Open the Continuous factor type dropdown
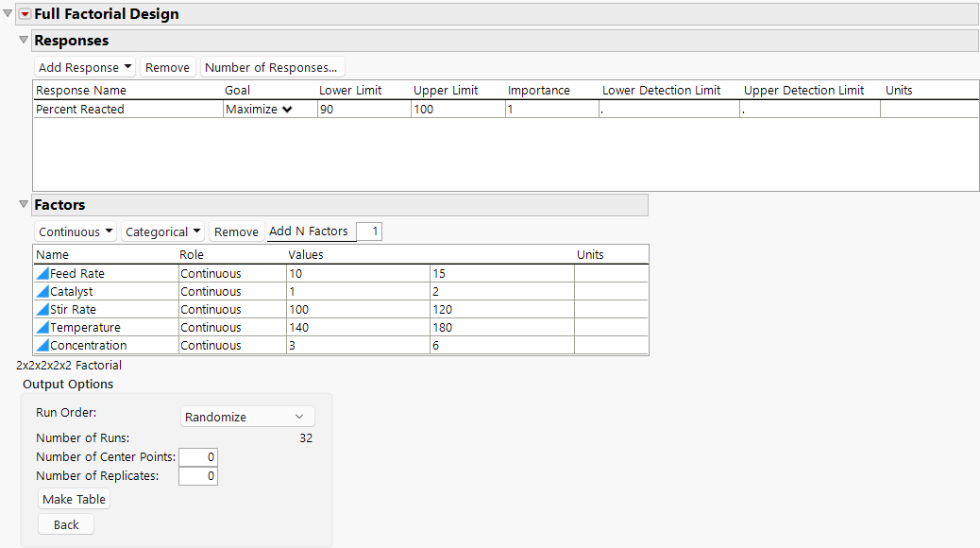The height and width of the screenshot is (548, 980). (75, 231)
